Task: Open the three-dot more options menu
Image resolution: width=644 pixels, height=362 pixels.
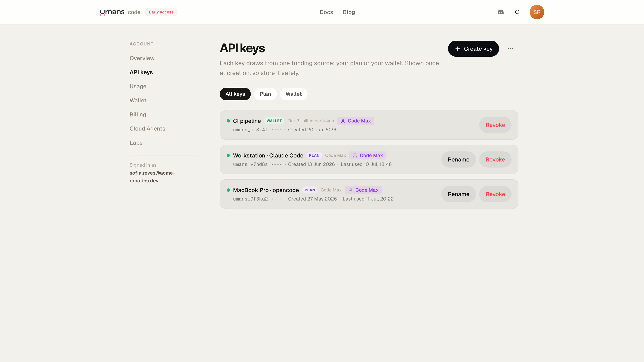Action: coord(510,49)
